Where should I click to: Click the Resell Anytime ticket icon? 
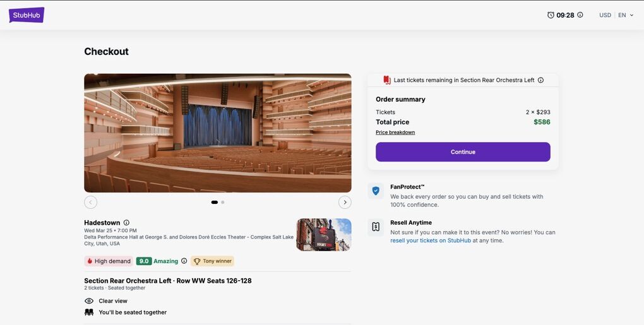[x=376, y=227]
